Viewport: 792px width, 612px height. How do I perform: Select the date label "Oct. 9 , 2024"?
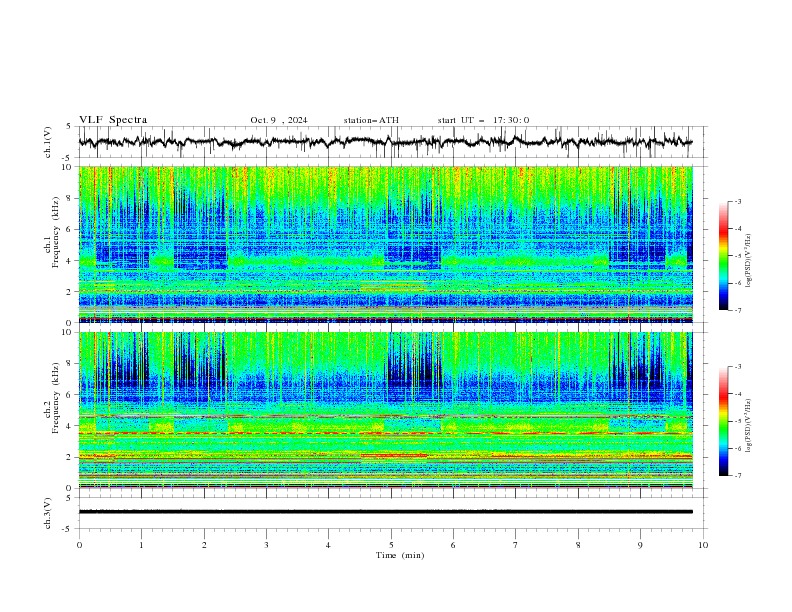tap(279, 120)
